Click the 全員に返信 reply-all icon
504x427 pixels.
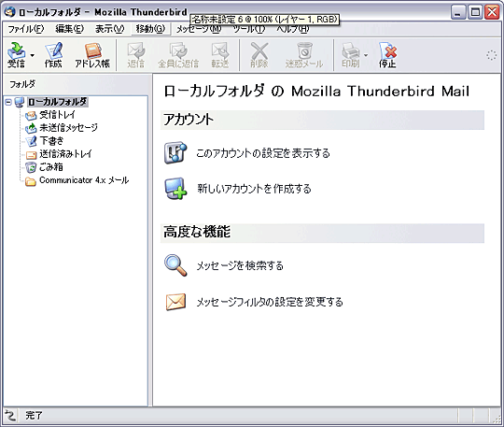pos(178,55)
